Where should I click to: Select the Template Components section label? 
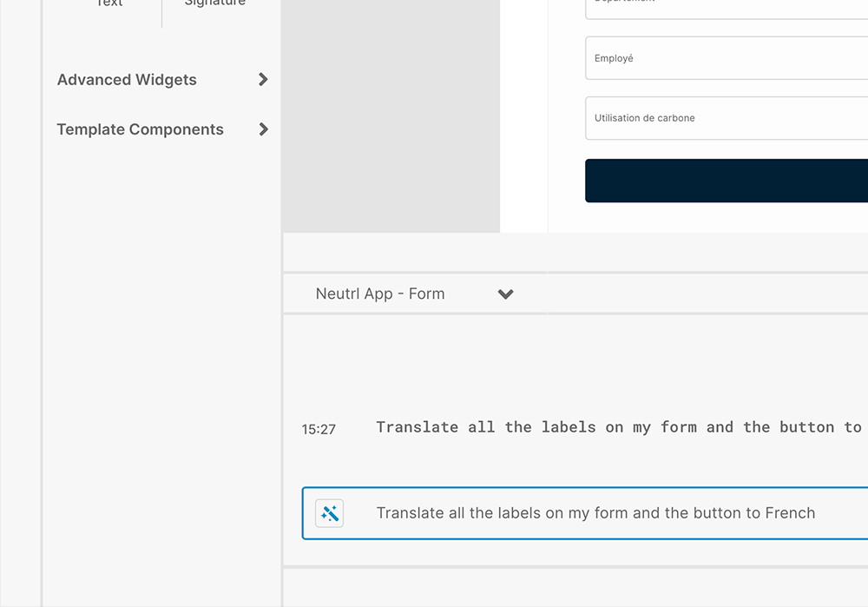tap(140, 129)
